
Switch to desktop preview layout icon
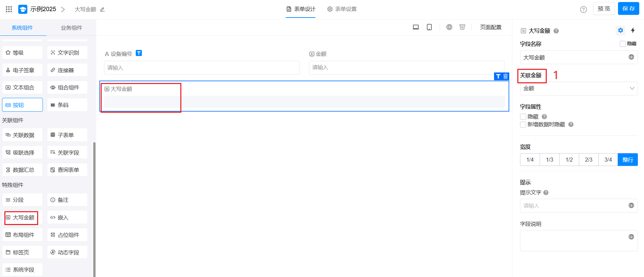[x=416, y=27]
